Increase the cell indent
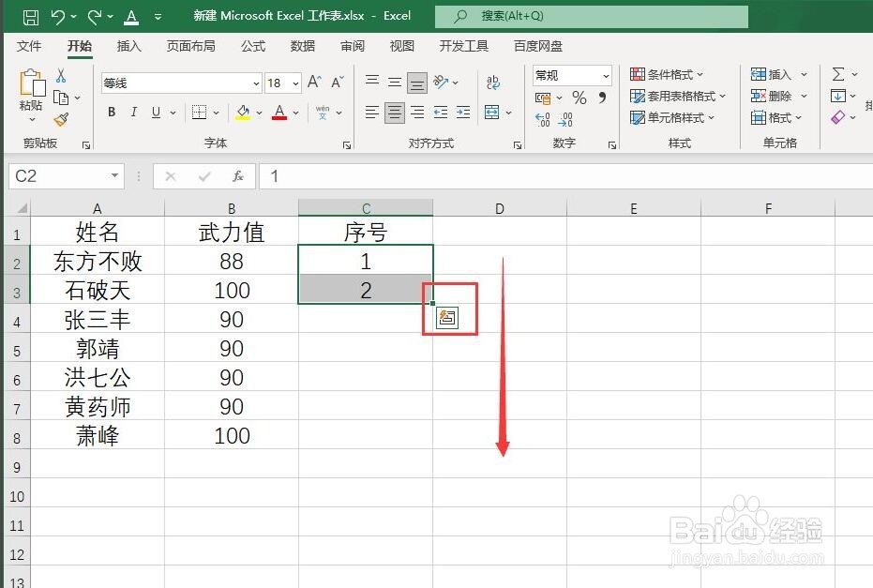Image resolution: width=873 pixels, height=588 pixels. (x=463, y=113)
